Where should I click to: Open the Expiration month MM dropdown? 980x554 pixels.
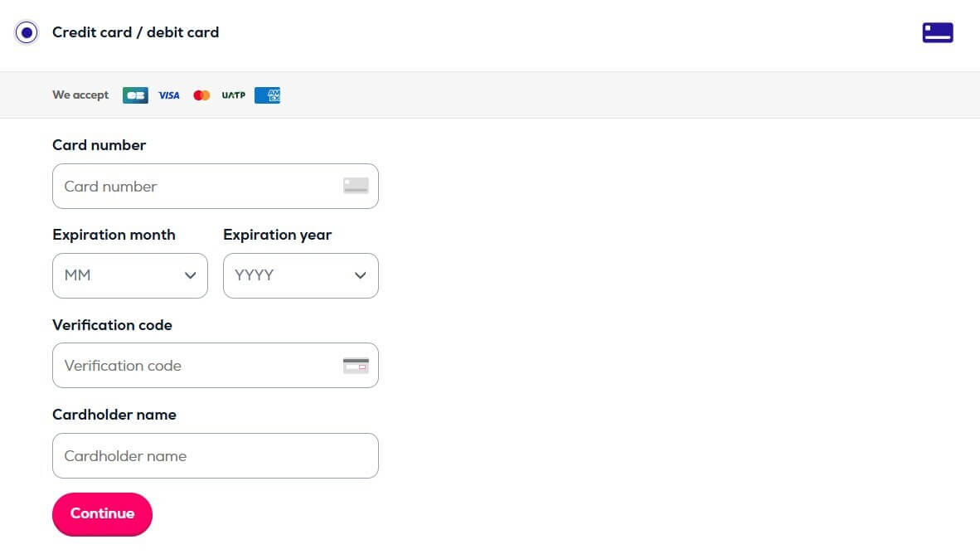(130, 275)
